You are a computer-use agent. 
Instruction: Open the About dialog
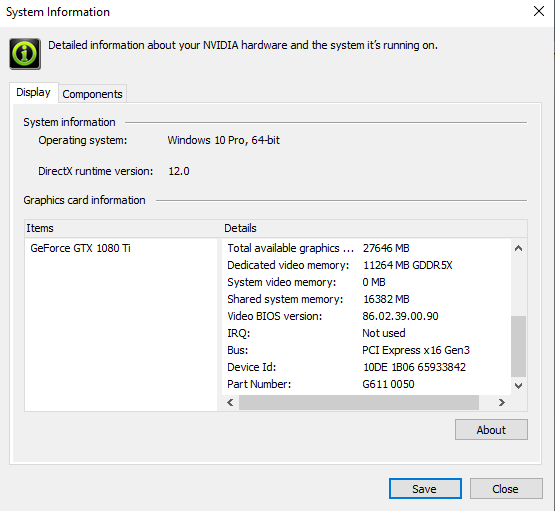tap(491, 430)
